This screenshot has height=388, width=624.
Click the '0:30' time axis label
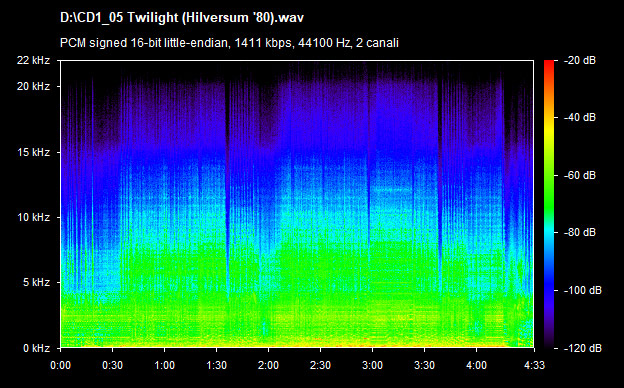click(113, 365)
